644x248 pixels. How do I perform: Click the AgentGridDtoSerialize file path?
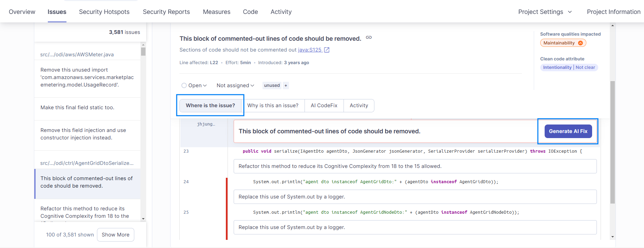click(x=87, y=163)
